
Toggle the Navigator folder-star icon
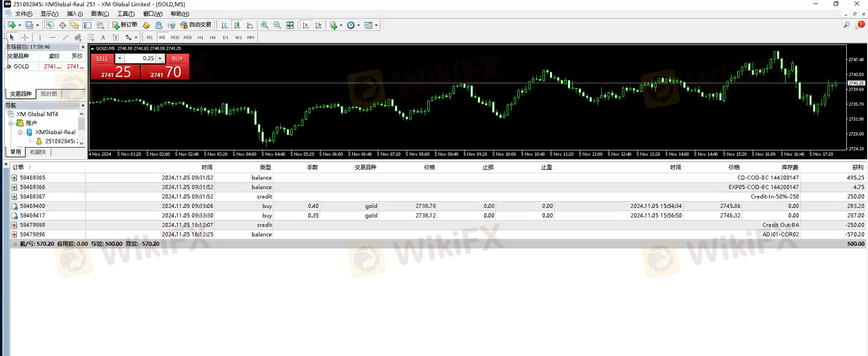pos(75,25)
